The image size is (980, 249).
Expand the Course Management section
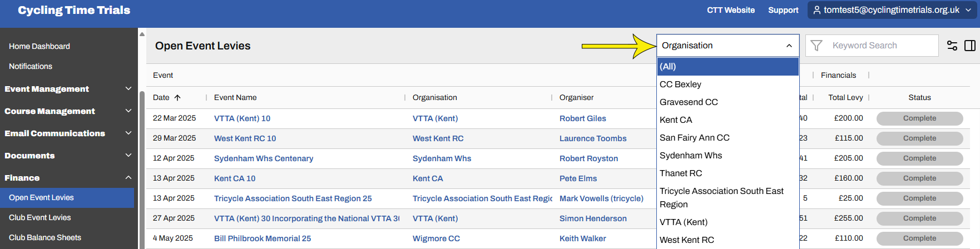pyautogui.click(x=128, y=111)
